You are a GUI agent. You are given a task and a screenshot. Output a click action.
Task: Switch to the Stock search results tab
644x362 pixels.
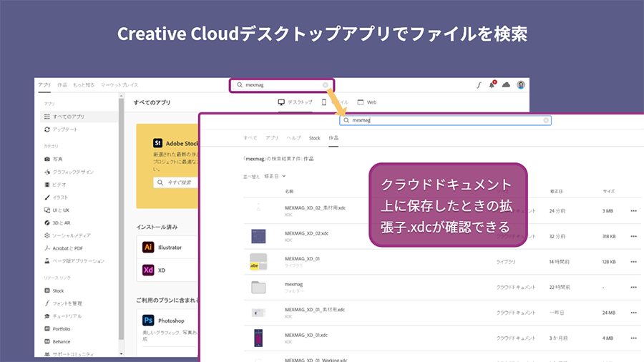(314, 137)
